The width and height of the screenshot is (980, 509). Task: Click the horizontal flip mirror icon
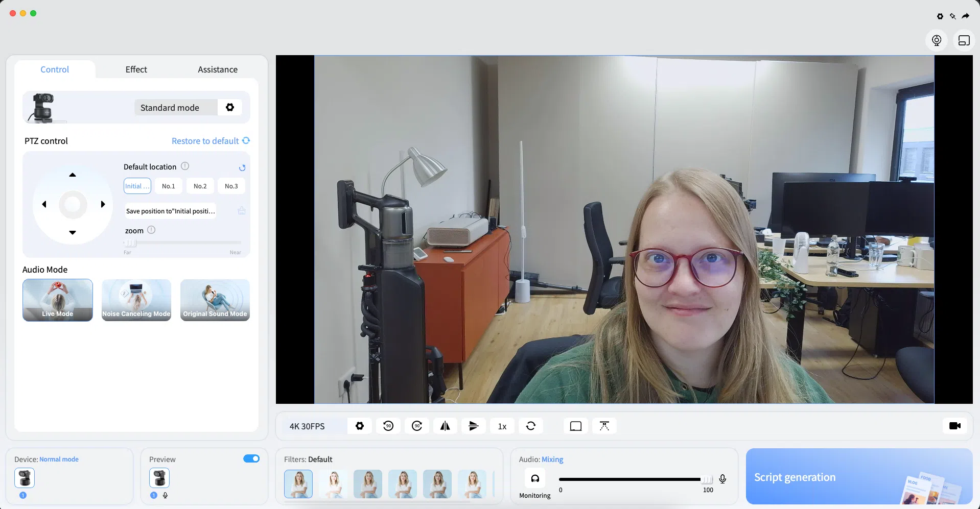pos(445,426)
